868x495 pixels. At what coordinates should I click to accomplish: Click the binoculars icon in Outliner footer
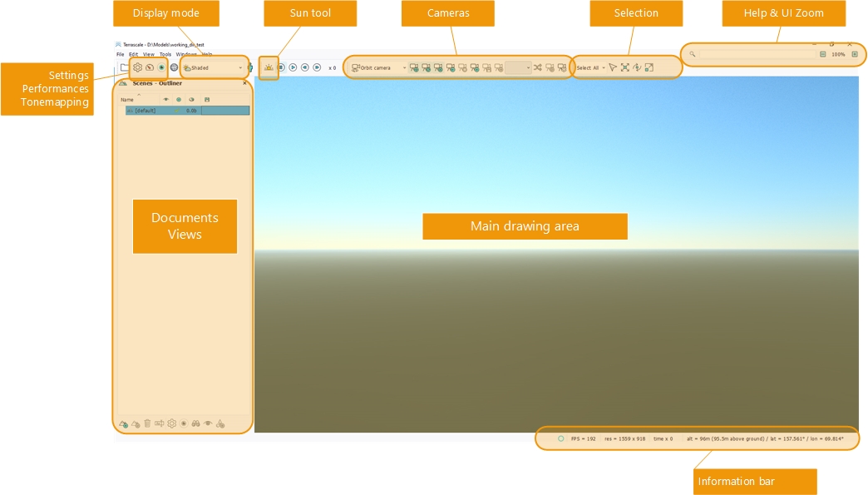click(196, 423)
